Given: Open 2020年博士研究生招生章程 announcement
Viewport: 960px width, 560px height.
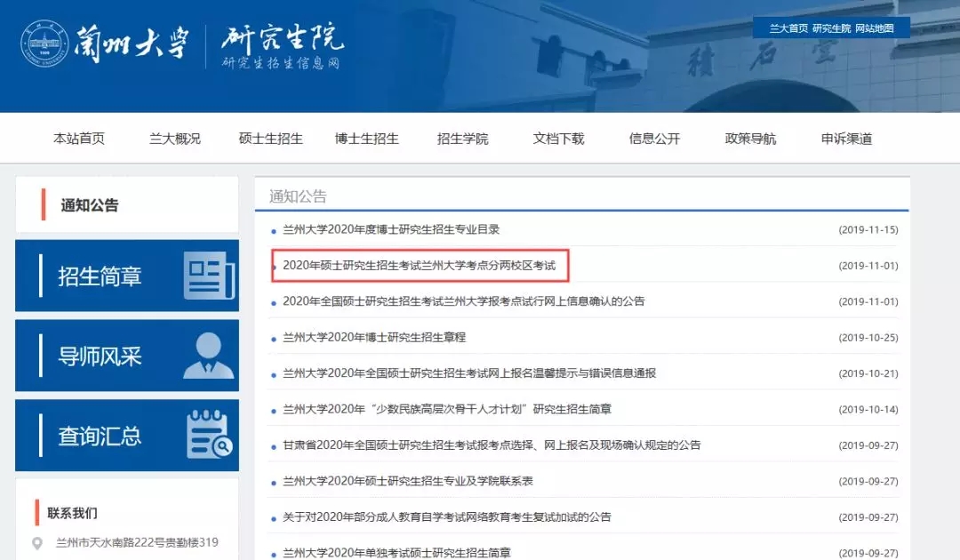Looking at the screenshot, I should (374, 338).
